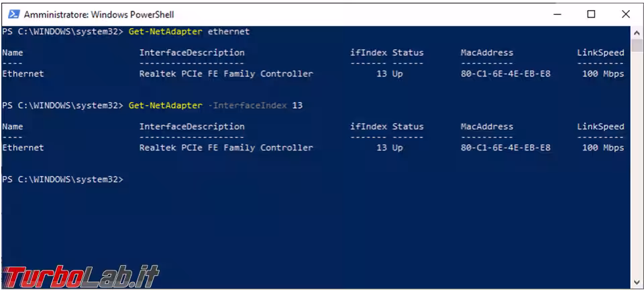Viewport: 644px width, 290px height.
Task: Click 'Realtek PCIe FE Family Controller' in the first output
Action: pyautogui.click(x=226, y=74)
